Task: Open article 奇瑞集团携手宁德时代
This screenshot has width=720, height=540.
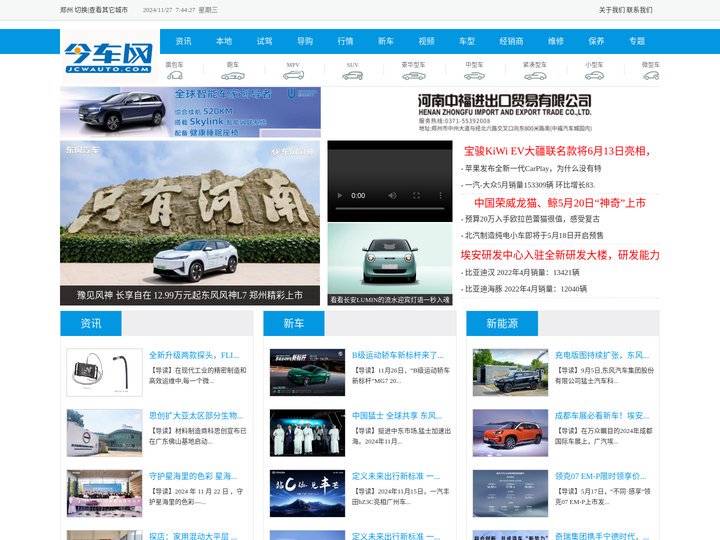Action: coord(602,536)
